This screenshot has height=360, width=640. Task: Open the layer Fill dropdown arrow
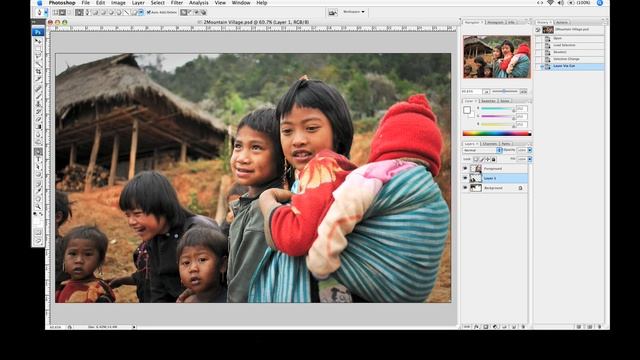[x=530, y=159]
